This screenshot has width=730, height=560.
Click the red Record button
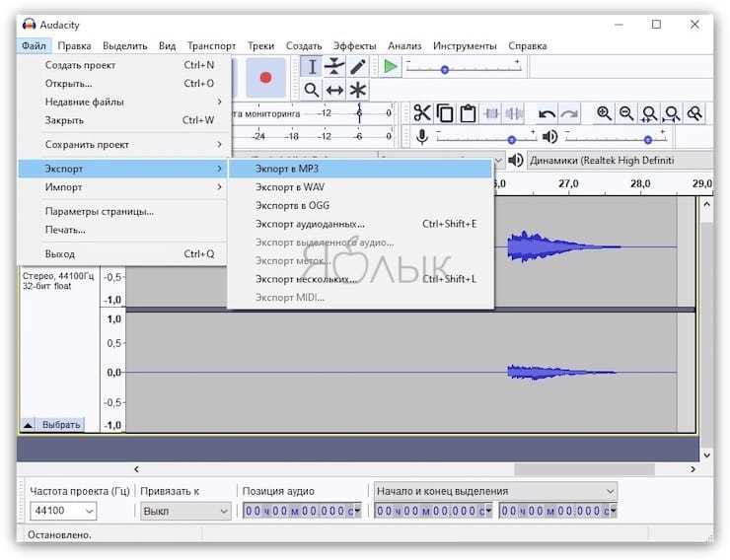[x=265, y=77]
